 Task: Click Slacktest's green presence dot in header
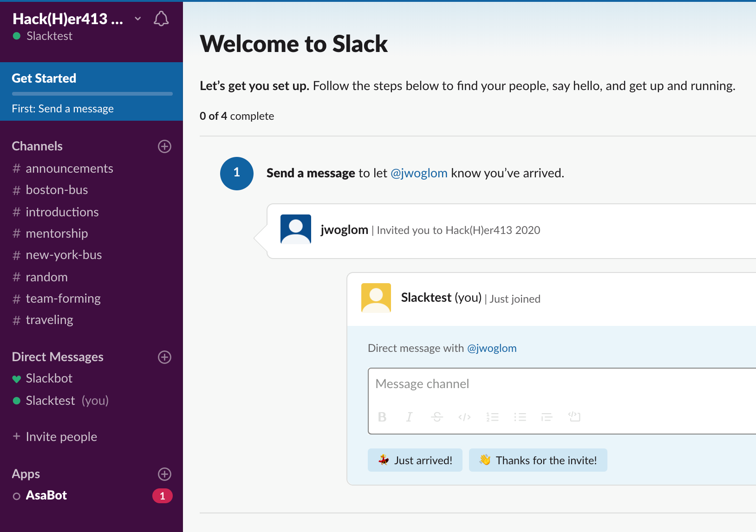click(17, 36)
